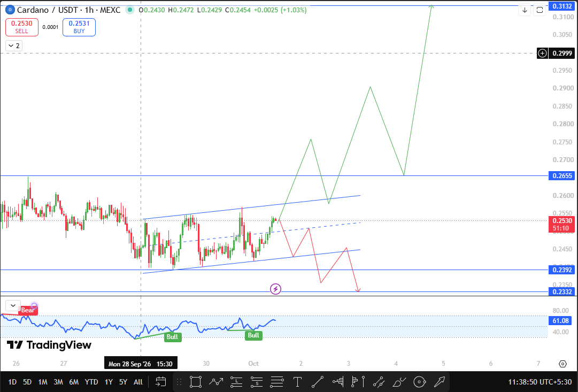Switch the range to 5D
This screenshot has height=392, width=578.
(27, 382)
